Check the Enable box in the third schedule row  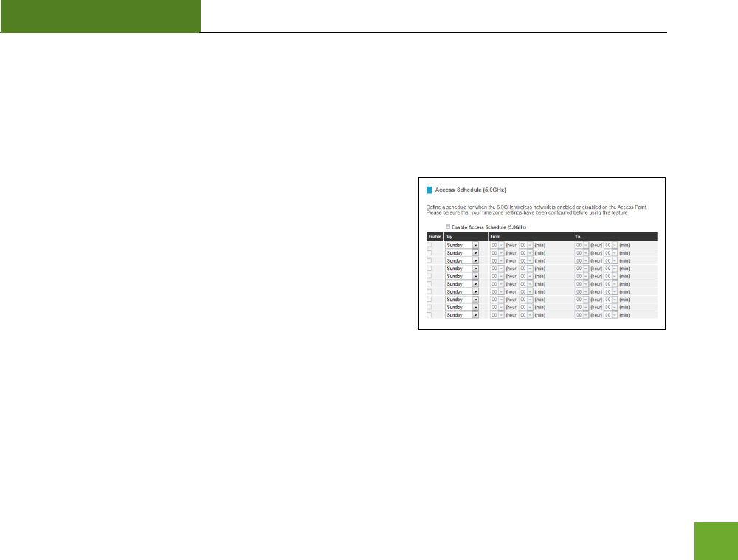coord(430,260)
